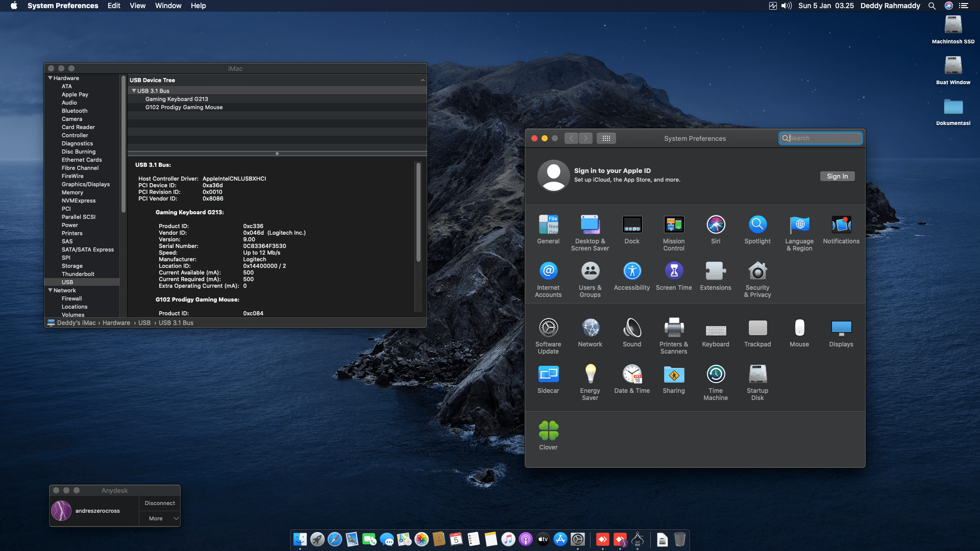
Task: Click Disconnect in the Anydesk window
Action: click(x=160, y=503)
